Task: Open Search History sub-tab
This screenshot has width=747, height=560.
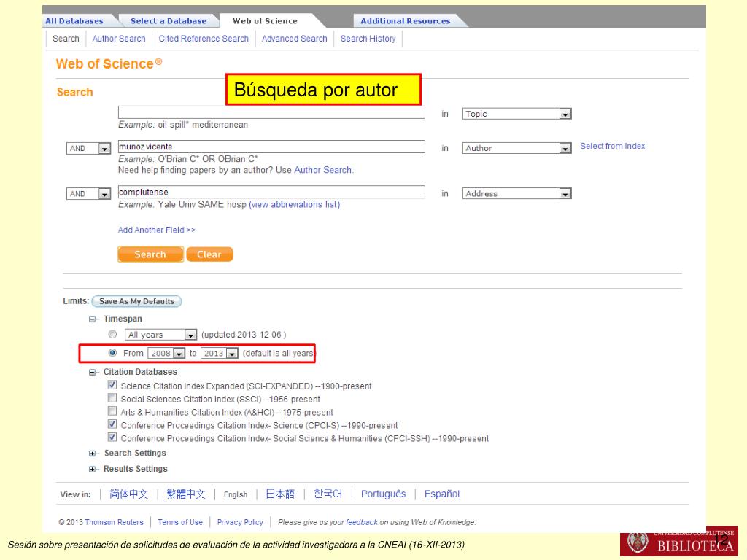Action: [368, 39]
